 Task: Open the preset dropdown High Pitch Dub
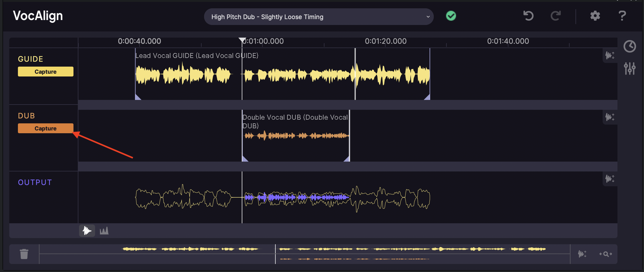319,17
